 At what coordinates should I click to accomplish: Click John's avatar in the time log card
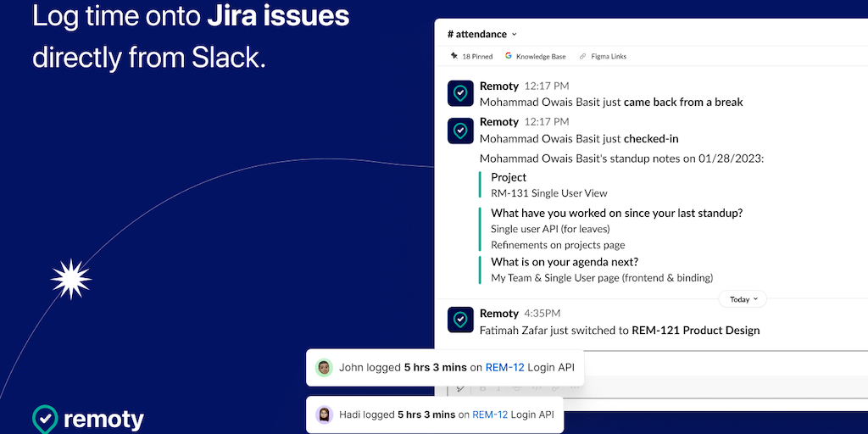(324, 368)
